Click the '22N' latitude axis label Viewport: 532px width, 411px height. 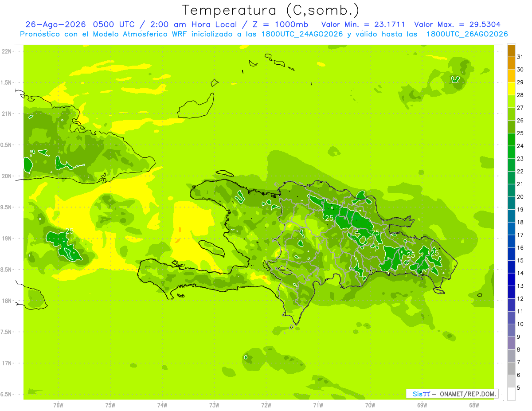(7, 51)
